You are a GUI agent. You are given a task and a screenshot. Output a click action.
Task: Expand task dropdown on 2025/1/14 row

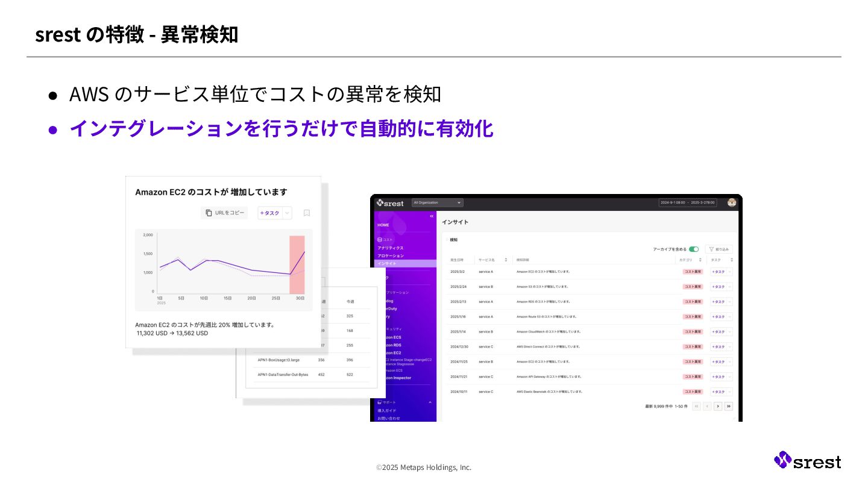pos(730,332)
